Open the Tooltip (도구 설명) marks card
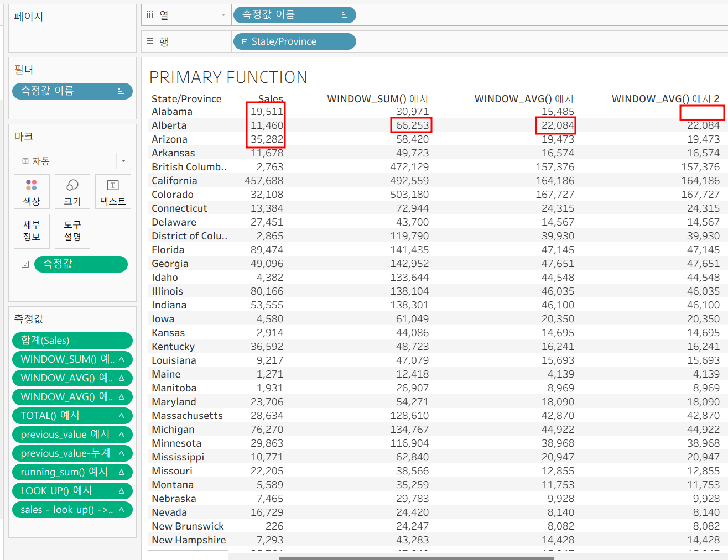 pos(72,231)
